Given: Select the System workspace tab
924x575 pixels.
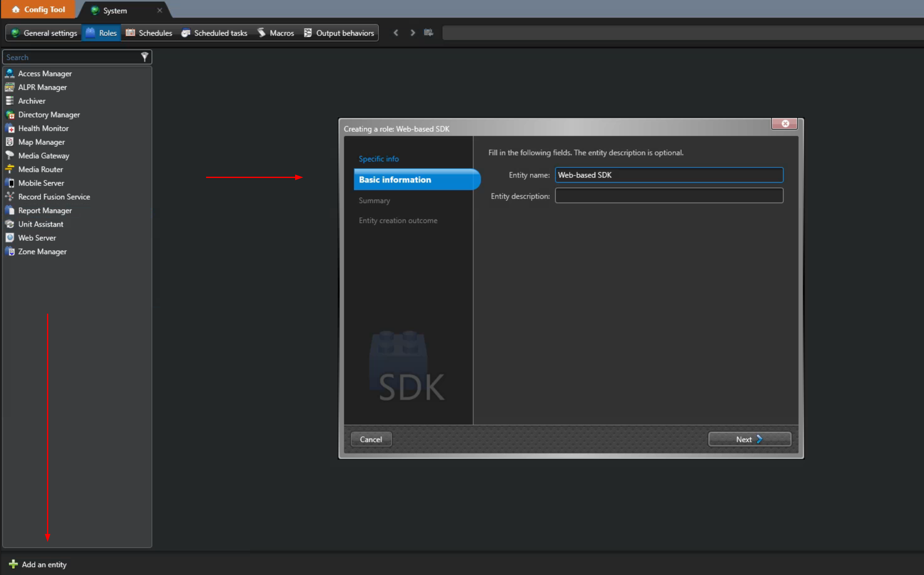Looking at the screenshot, I should pyautogui.click(x=125, y=10).
